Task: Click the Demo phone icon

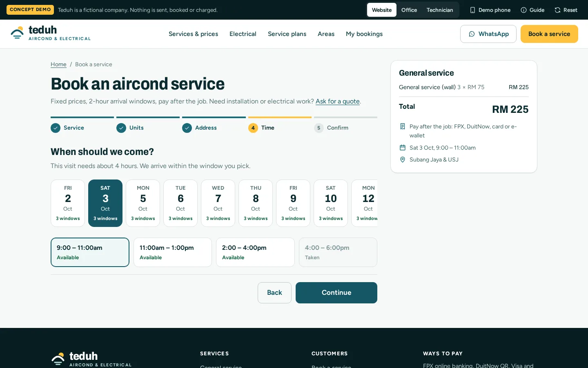Action: pyautogui.click(x=472, y=10)
